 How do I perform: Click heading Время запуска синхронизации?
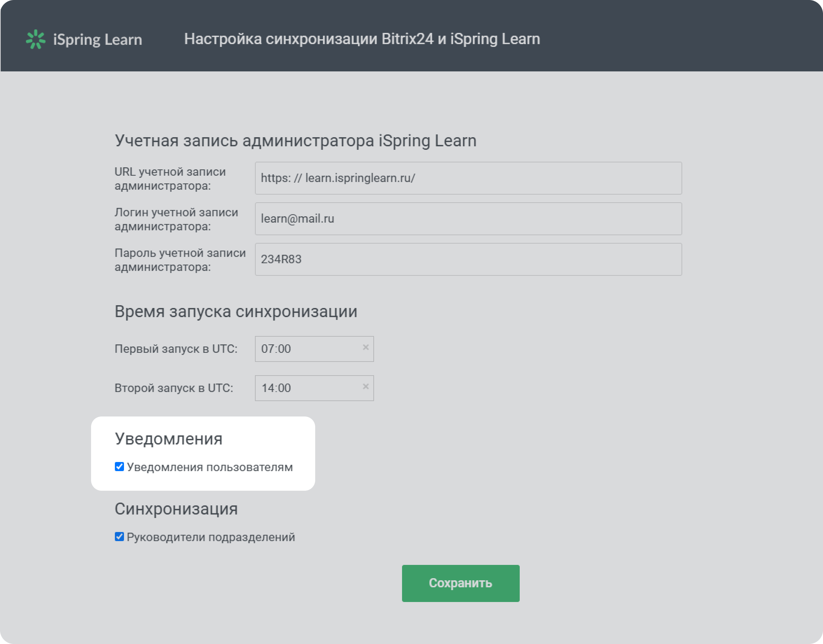click(x=236, y=311)
